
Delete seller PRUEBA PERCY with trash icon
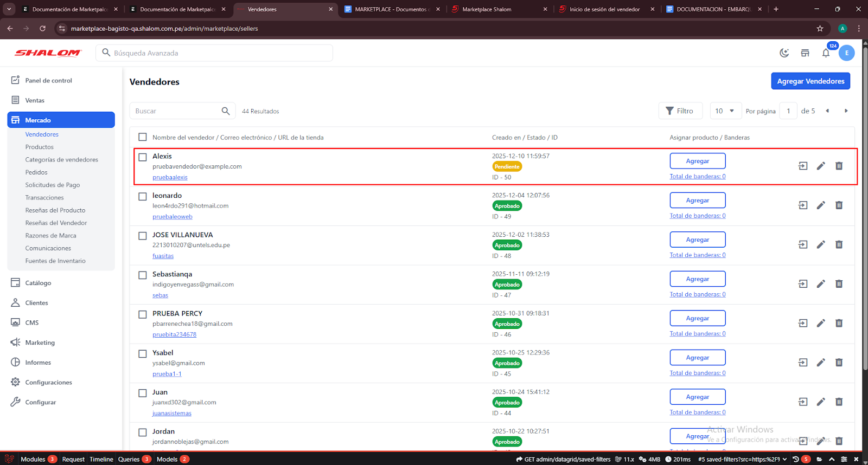pyautogui.click(x=839, y=324)
